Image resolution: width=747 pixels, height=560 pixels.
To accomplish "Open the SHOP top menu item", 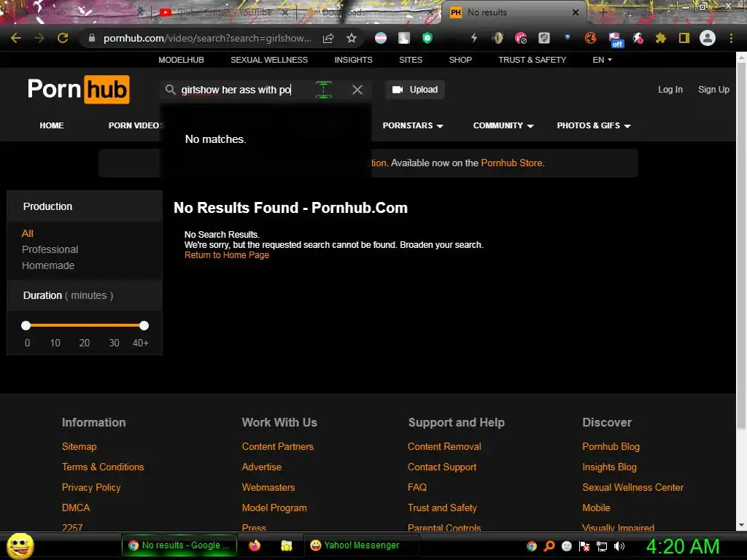I will 460,60.
